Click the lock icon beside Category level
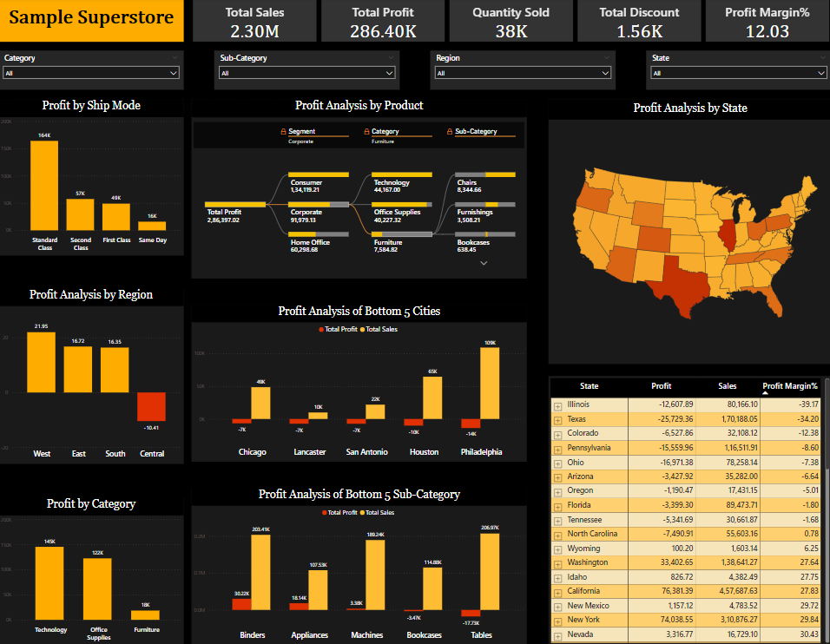 [366, 132]
